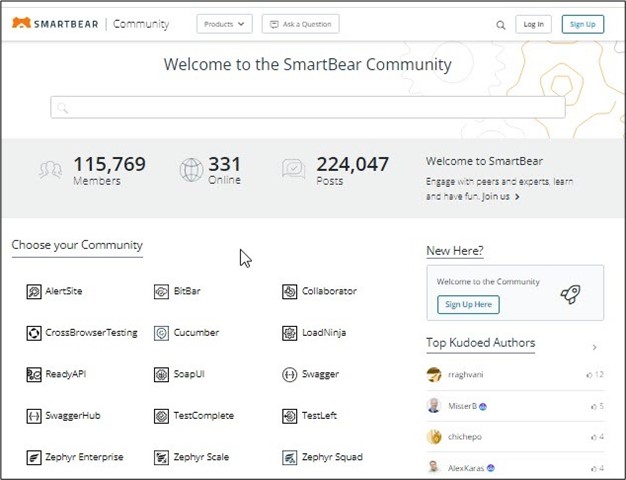This screenshot has width=626, height=480.
Task: Click the Swagger product icon
Action: pos(290,375)
